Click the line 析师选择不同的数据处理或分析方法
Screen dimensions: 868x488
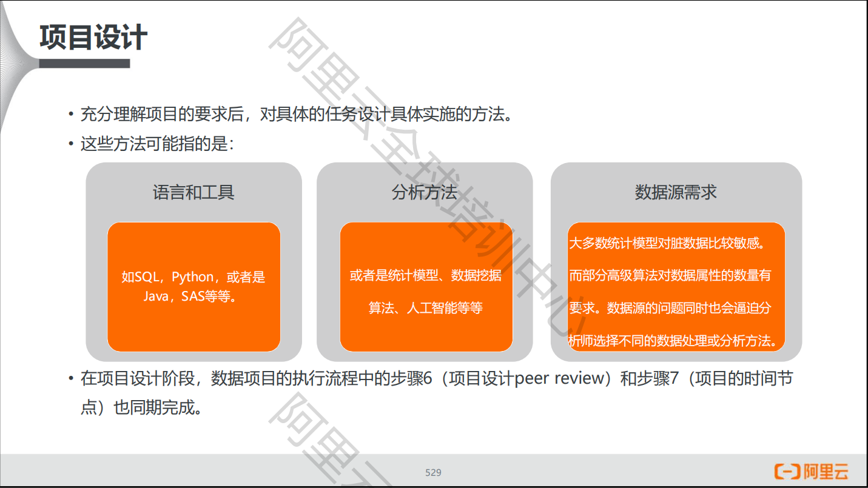point(673,341)
